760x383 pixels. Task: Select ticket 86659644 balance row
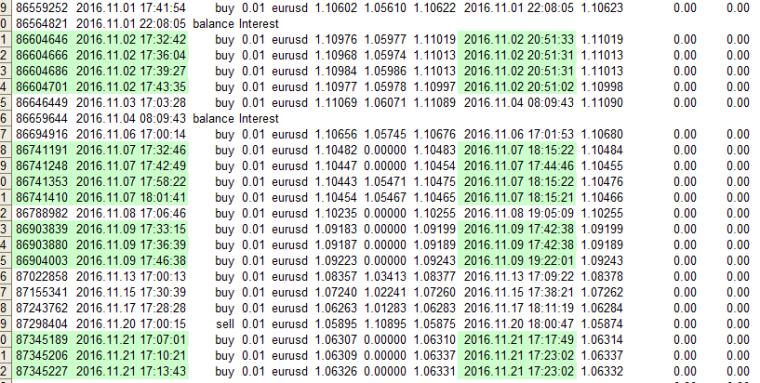pyautogui.click(x=147, y=119)
